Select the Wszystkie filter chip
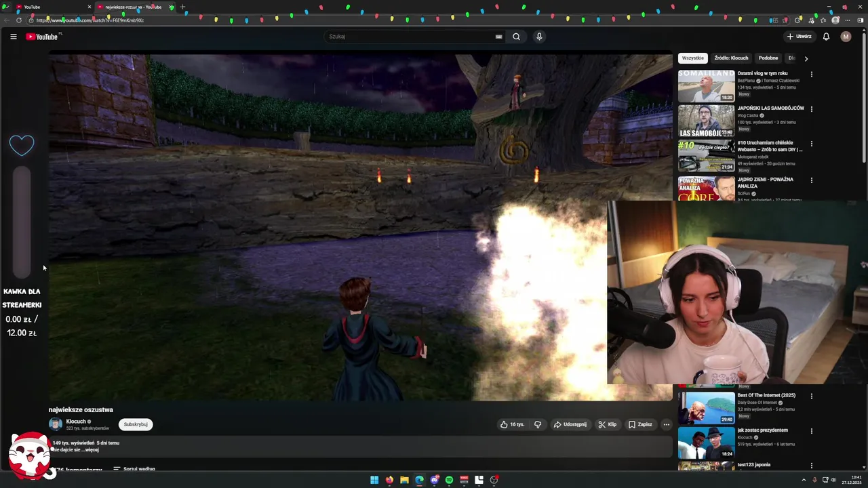The height and width of the screenshot is (488, 868). click(x=692, y=58)
